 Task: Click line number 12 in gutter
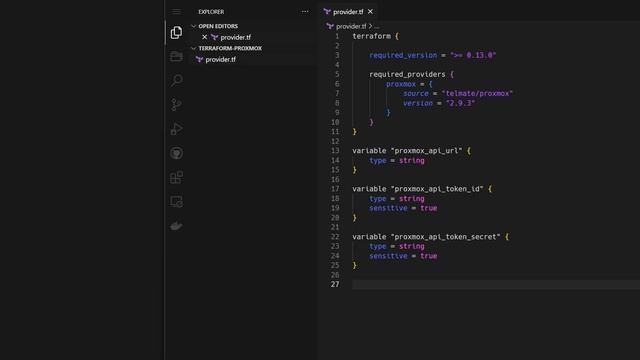click(x=335, y=141)
